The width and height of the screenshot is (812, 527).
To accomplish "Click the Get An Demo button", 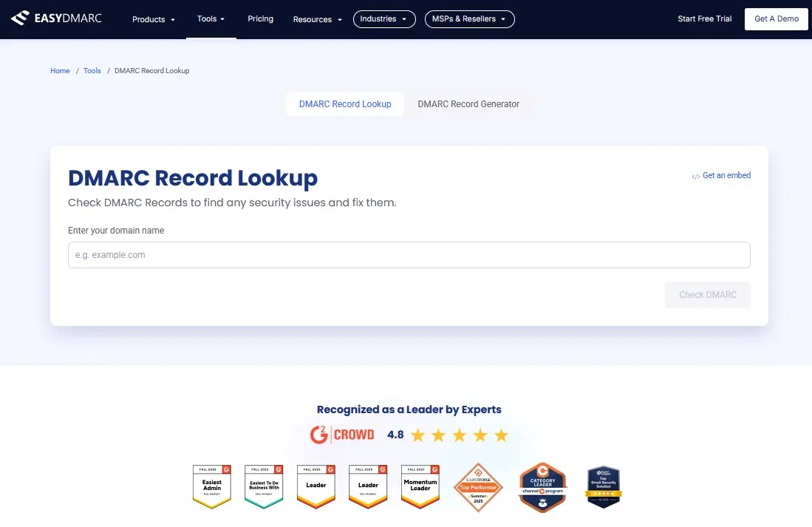I will 776,18.
